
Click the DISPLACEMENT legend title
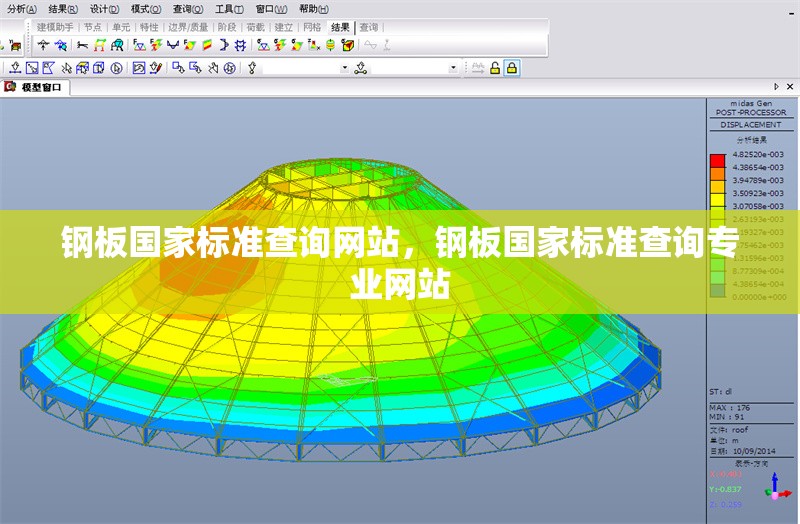[750, 125]
